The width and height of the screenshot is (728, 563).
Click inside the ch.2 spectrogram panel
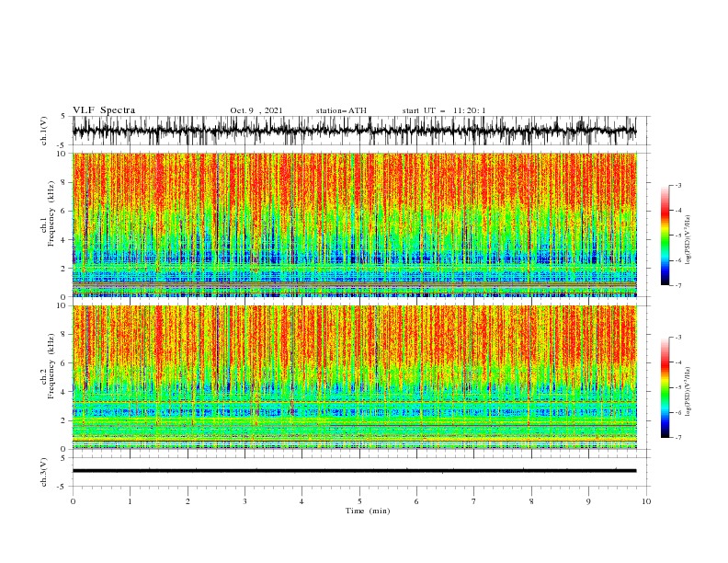point(354,377)
